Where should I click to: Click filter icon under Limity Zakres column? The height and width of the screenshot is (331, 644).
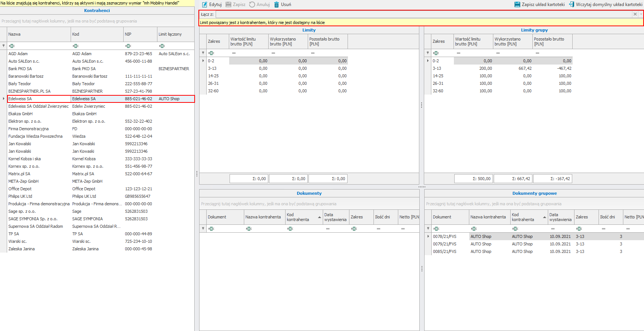tap(211, 53)
